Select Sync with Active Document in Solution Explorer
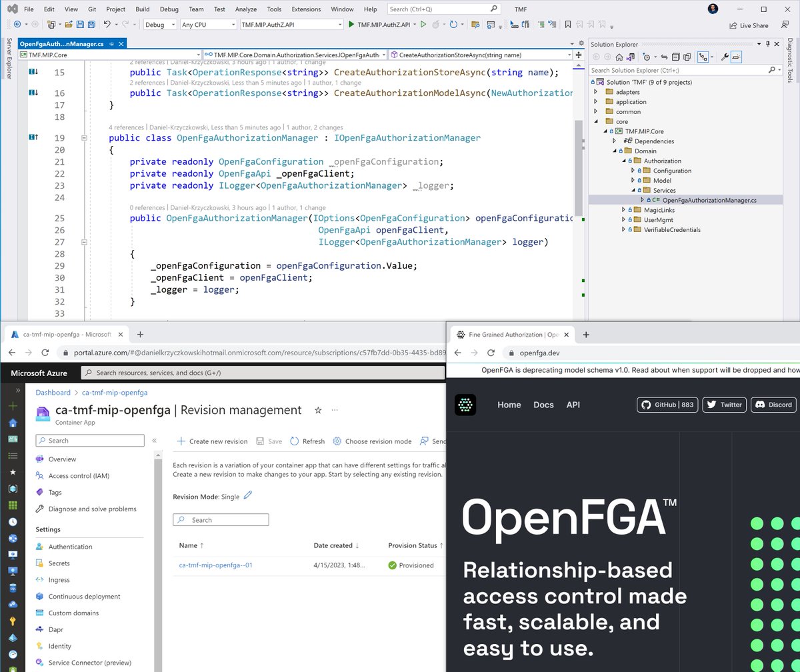Screen dimensions: 800x672 pos(664,57)
